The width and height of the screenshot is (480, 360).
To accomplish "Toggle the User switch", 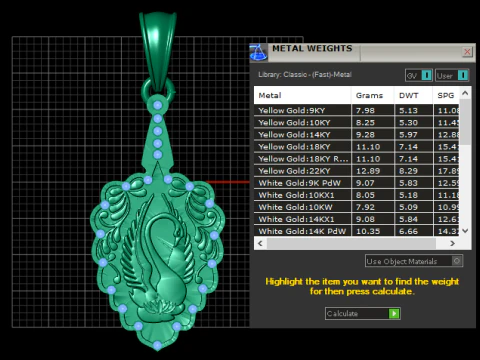I will [452, 75].
